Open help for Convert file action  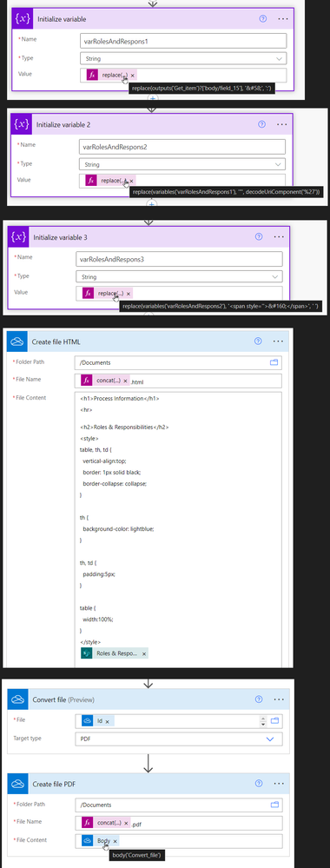tap(258, 699)
